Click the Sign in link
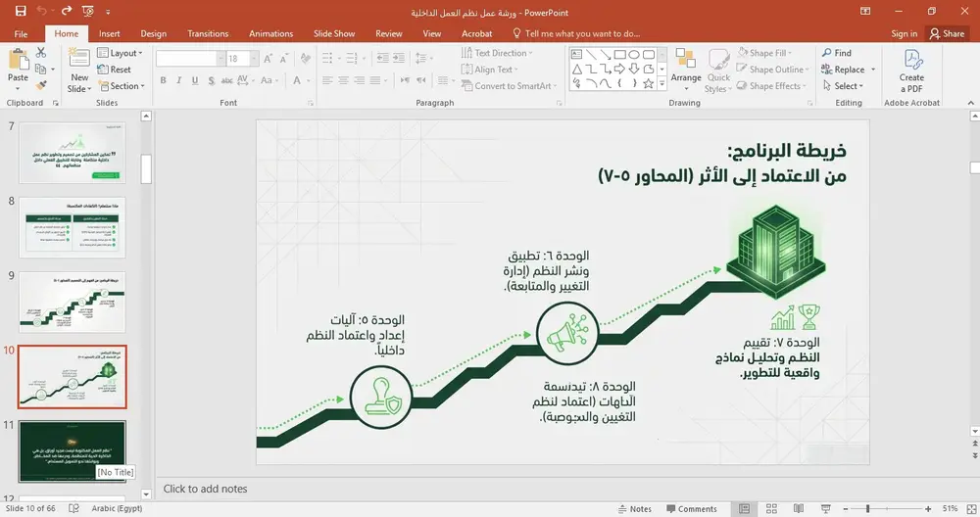The image size is (980, 517). 904,33
